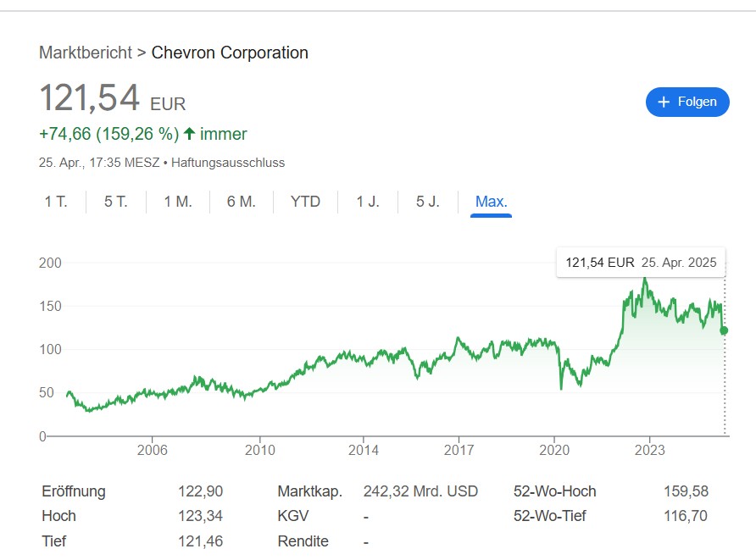Click the 2020 dip on chart line
The height and width of the screenshot is (560, 756).
pos(561,387)
